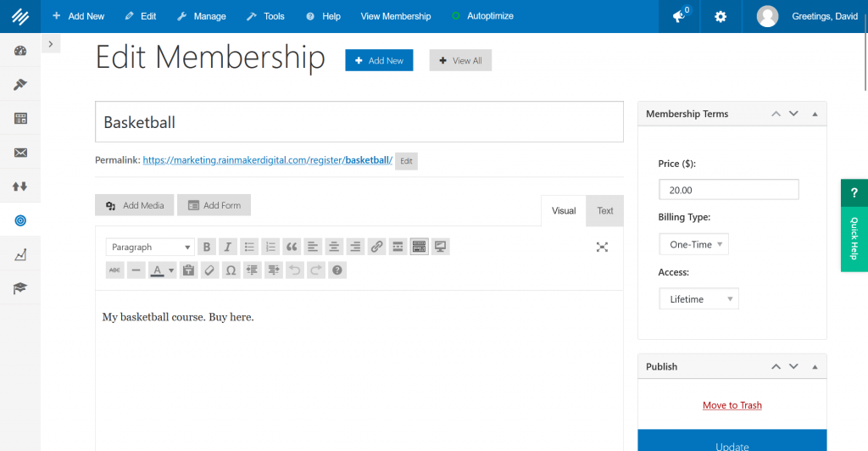Collapse the Membership Terms panel
This screenshot has height=451, width=868.
click(x=815, y=114)
